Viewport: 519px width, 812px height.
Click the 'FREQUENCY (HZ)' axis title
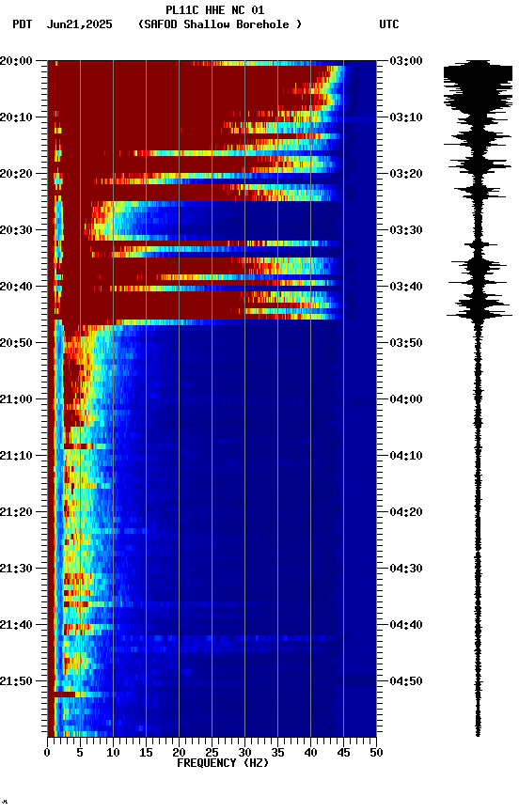223,763
